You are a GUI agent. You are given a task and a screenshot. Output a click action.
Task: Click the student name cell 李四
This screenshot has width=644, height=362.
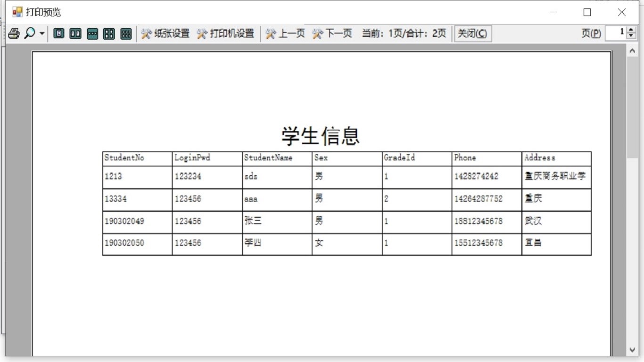(x=277, y=244)
